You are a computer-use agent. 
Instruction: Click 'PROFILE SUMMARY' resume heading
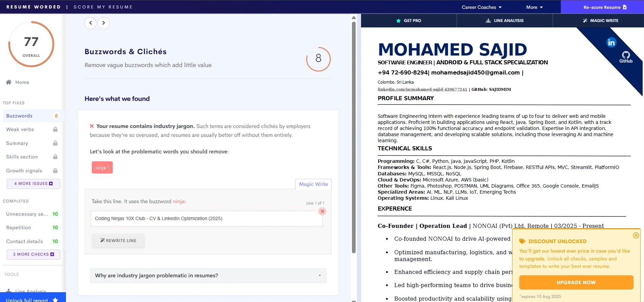[x=406, y=98]
